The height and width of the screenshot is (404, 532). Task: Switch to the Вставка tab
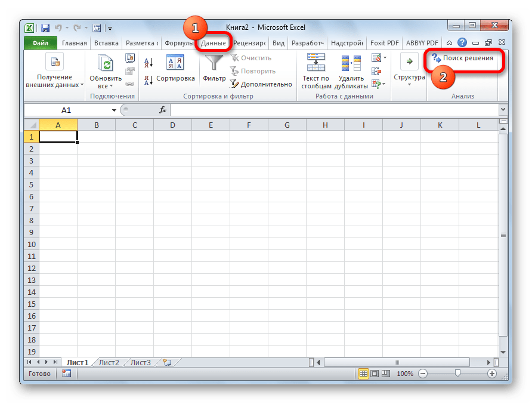(106, 43)
